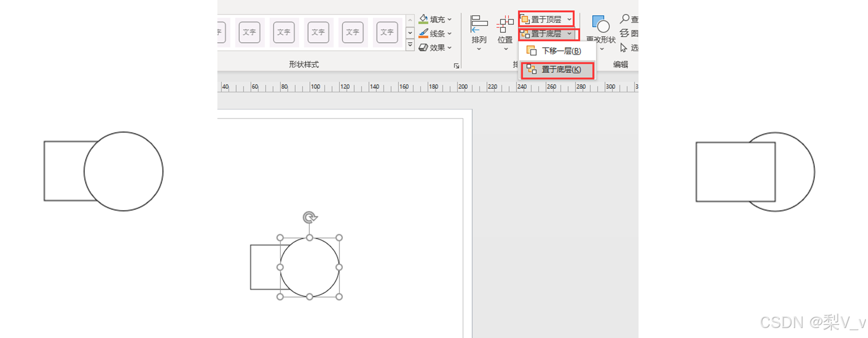Click the bottom-right corner handle of selection
Image resolution: width=868 pixels, height=338 pixels.
(x=339, y=296)
